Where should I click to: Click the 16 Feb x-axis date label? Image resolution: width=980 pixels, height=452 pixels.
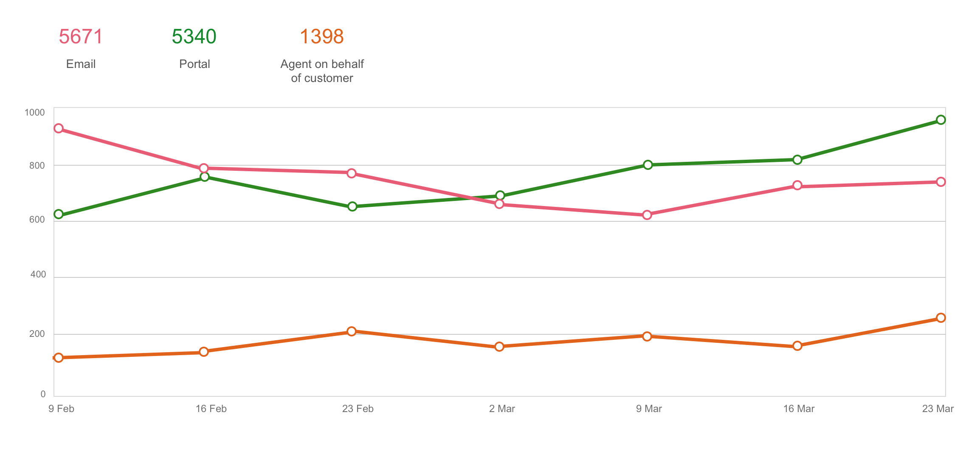coord(211,409)
